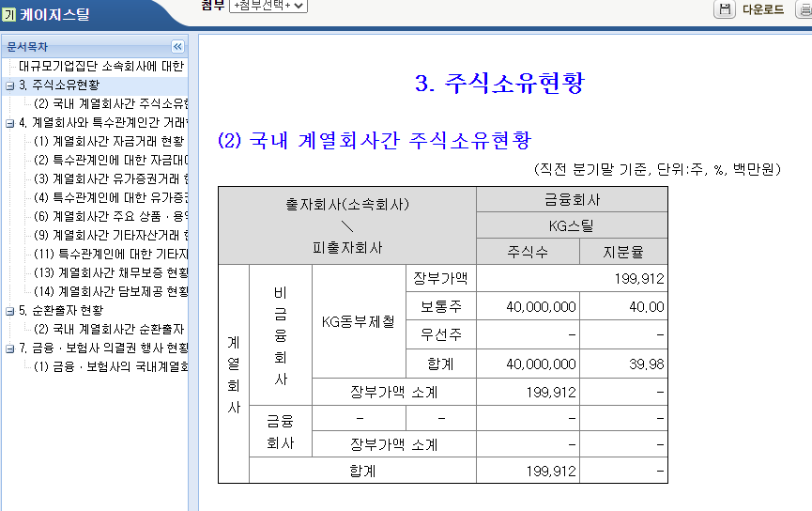The image size is (812, 511).
Task: Click the KG스틸 table header cell
Action: click(572, 225)
